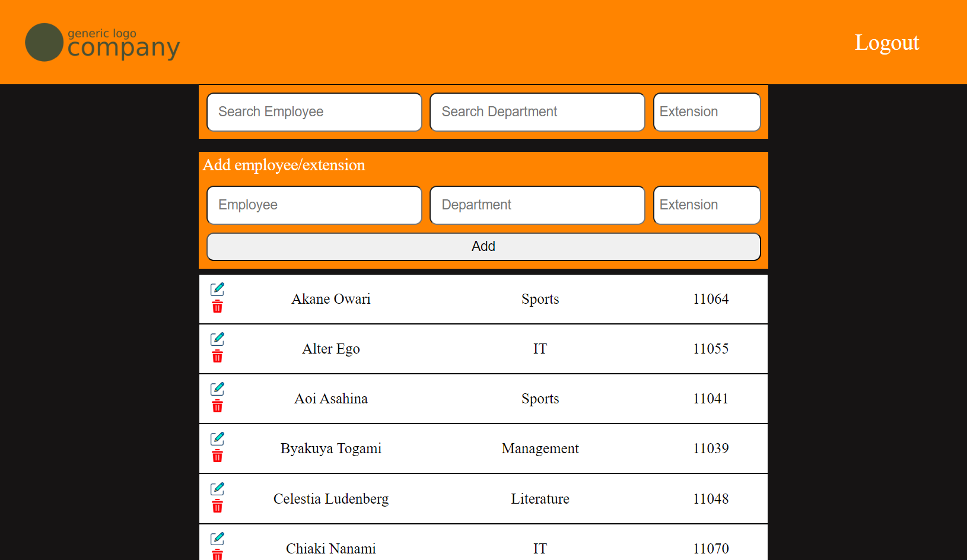Select the name Alter Ego
967x560 pixels.
(x=331, y=349)
